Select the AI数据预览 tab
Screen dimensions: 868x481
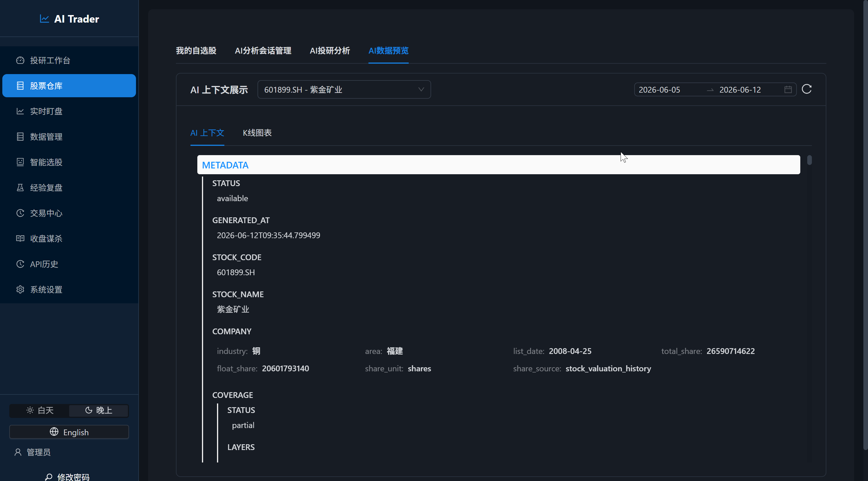click(x=388, y=51)
